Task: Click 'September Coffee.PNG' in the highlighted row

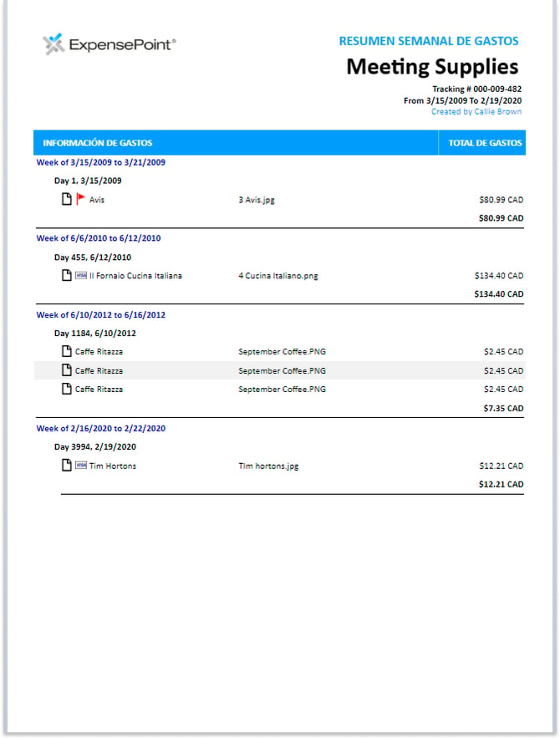Action: tap(282, 371)
